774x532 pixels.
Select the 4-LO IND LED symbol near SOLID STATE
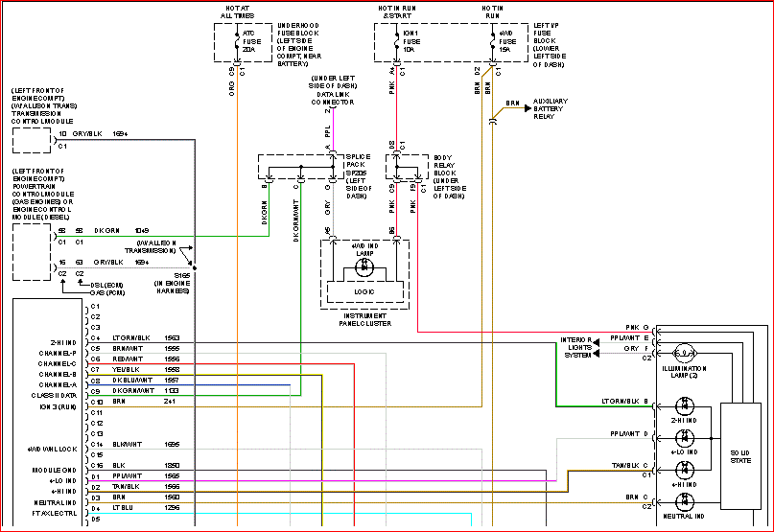click(x=684, y=438)
